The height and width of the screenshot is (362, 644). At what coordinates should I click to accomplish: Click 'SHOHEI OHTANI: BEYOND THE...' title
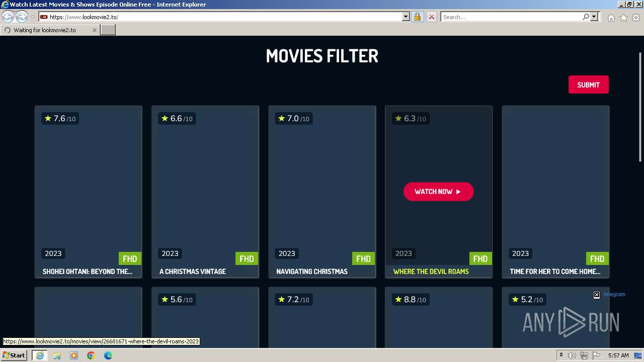tap(88, 271)
